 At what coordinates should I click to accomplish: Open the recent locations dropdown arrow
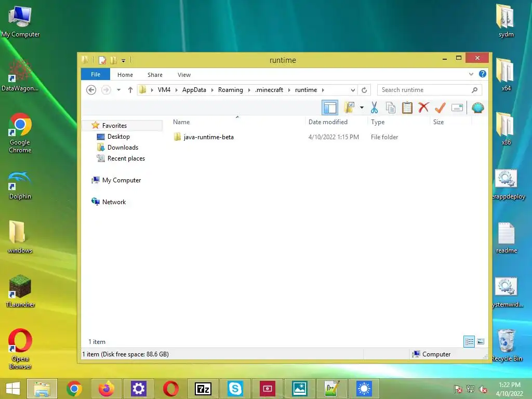pyautogui.click(x=118, y=90)
